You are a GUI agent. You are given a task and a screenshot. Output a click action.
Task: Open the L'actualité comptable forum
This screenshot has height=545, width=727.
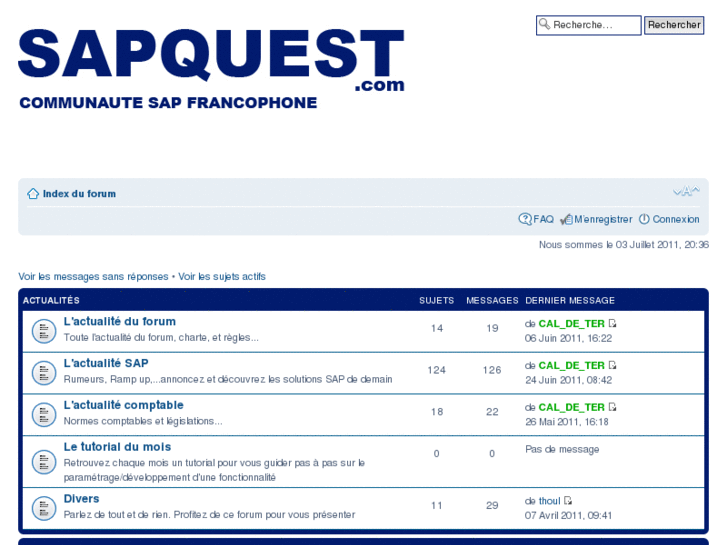click(123, 405)
